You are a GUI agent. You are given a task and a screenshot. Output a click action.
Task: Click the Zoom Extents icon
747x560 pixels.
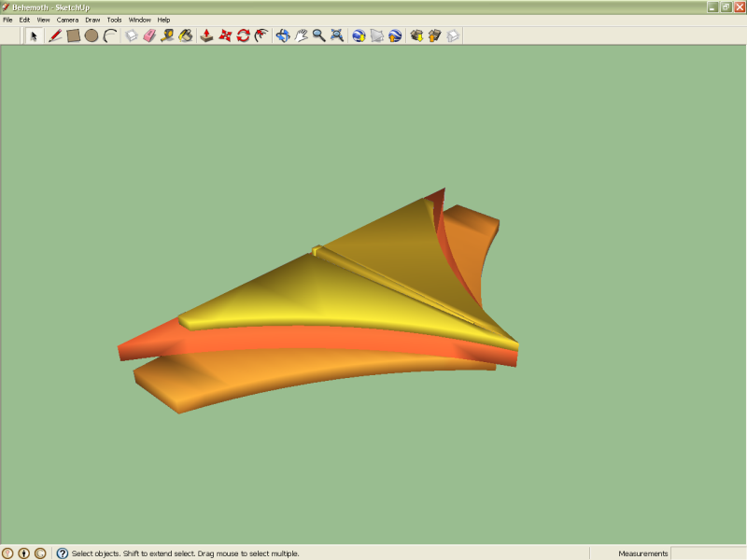(x=337, y=35)
